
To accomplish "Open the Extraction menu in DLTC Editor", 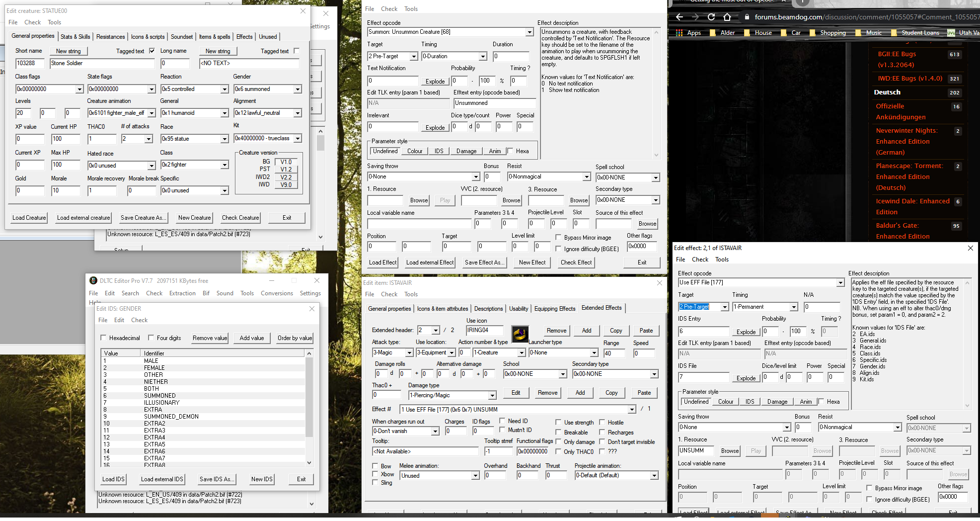I will pos(182,293).
